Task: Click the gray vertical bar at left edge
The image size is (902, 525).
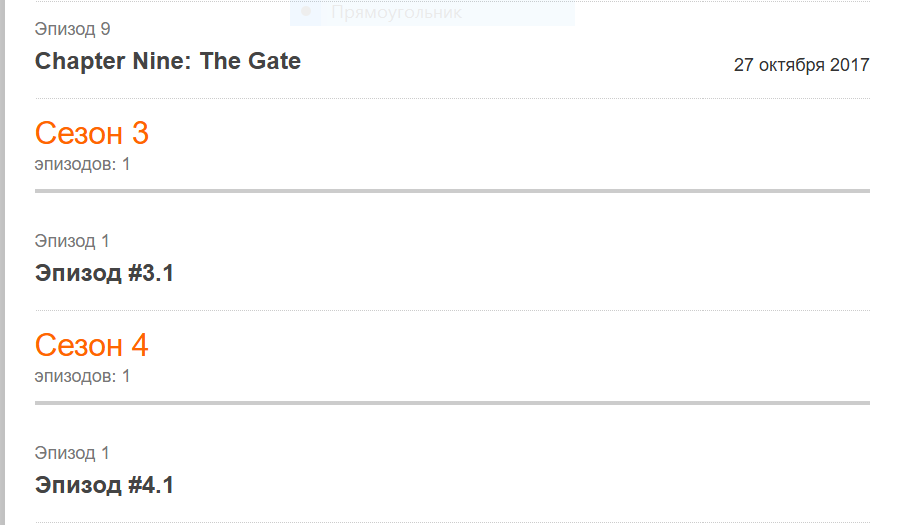Action: coord(3,262)
